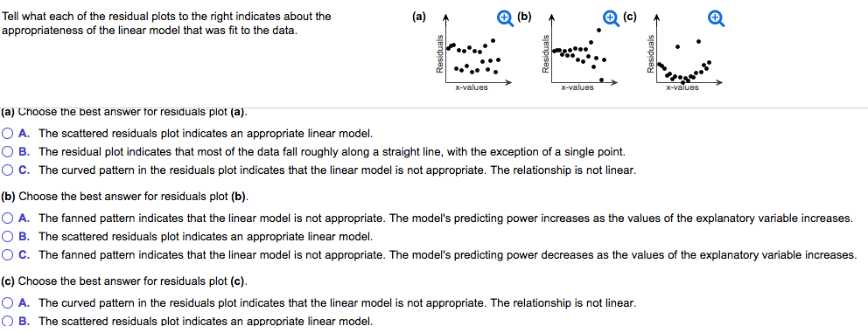Click the residual plot (a) scatter graph
868x333 pixels.
(x=473, y=54)
